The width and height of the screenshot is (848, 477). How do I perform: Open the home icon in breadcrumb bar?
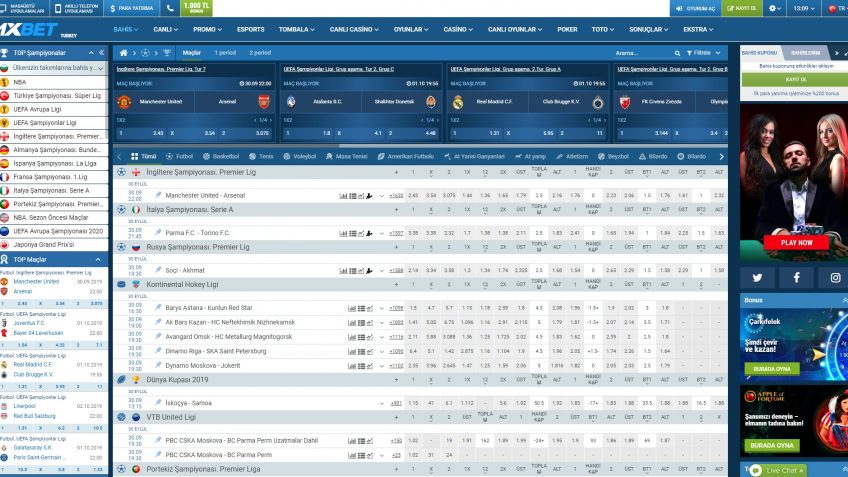[123, 53]
